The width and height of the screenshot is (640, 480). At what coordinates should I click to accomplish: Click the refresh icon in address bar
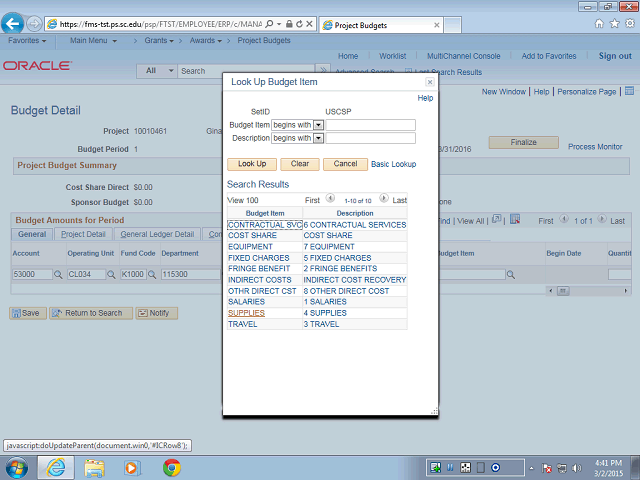pos(299,24)
